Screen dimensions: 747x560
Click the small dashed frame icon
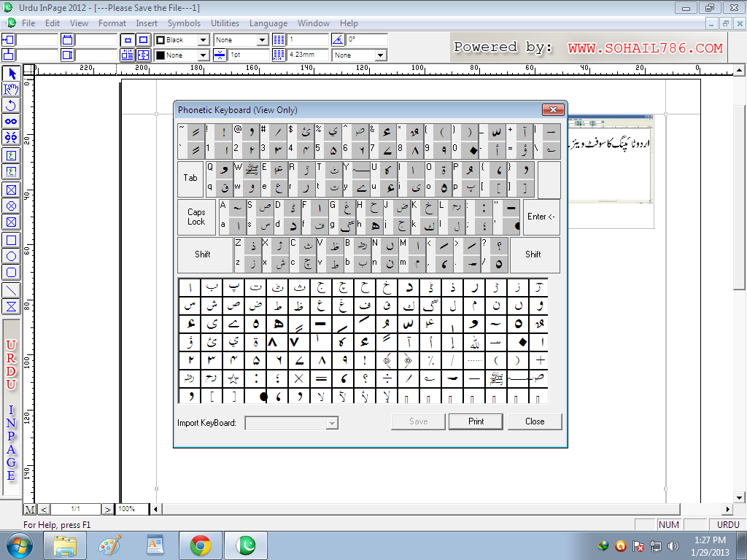tap(127, 40)
